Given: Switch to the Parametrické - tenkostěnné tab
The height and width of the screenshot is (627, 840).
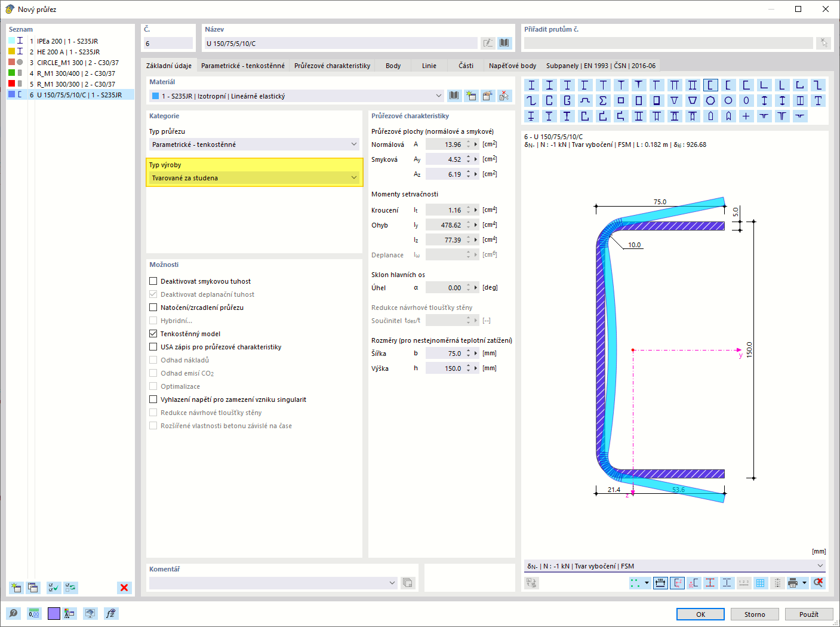Looking at the screenshot, I should point(243,66).
